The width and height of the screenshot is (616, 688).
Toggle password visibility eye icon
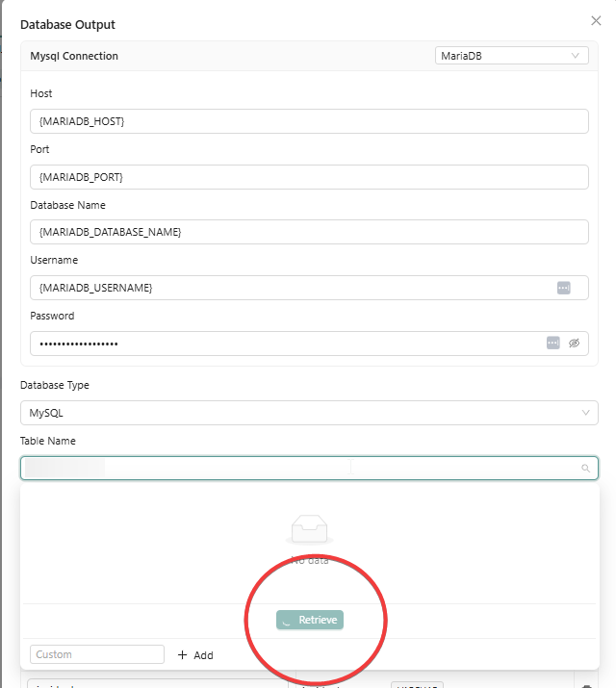click(575, 343)
